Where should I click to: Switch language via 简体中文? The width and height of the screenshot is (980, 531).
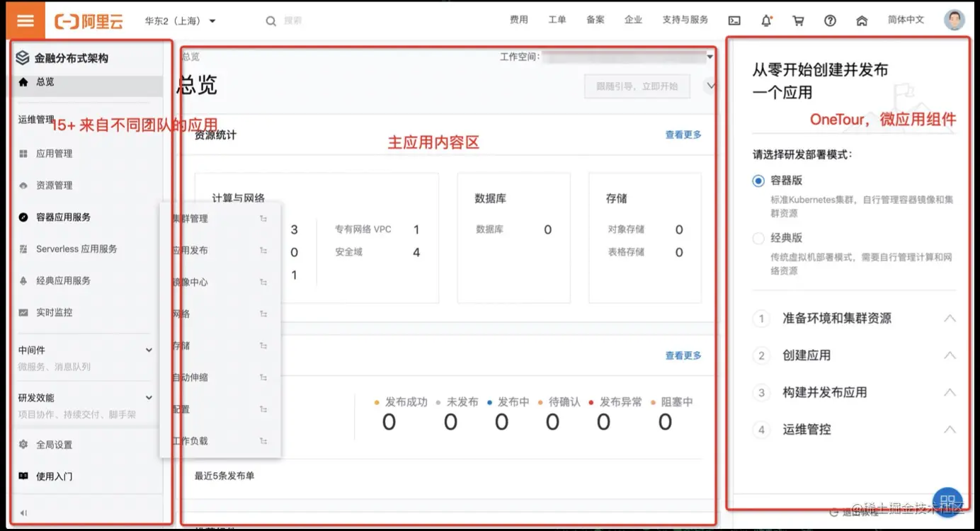(x=906, y=20)
